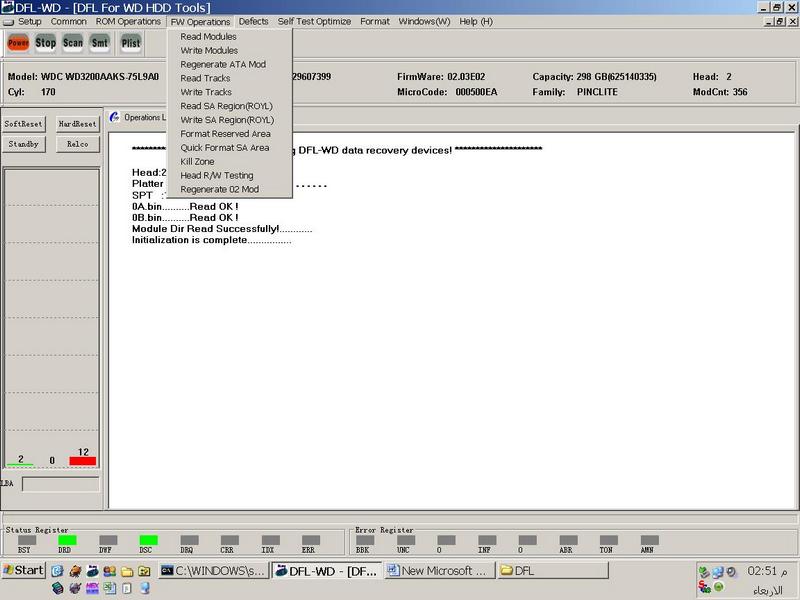
Task: Click the DRD status register indicator
Action: click(67, 540)
